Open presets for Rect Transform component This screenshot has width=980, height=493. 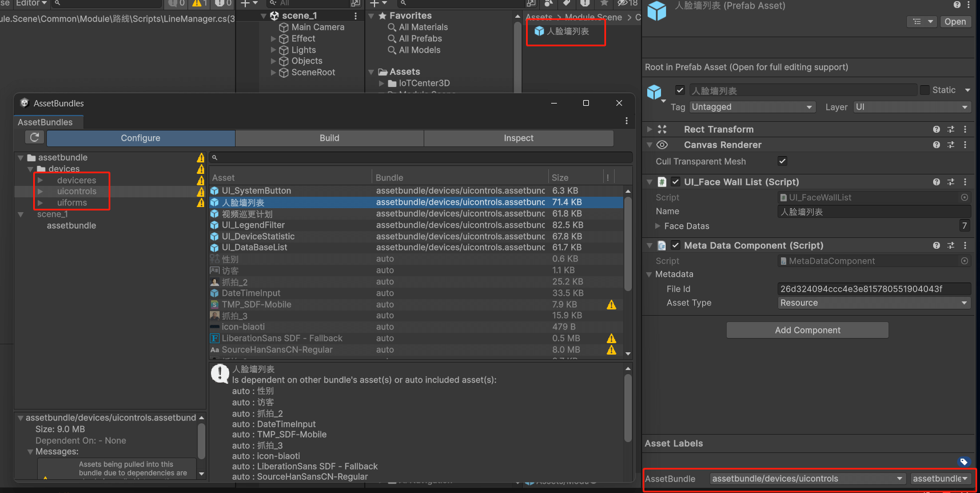coord(950,129)
